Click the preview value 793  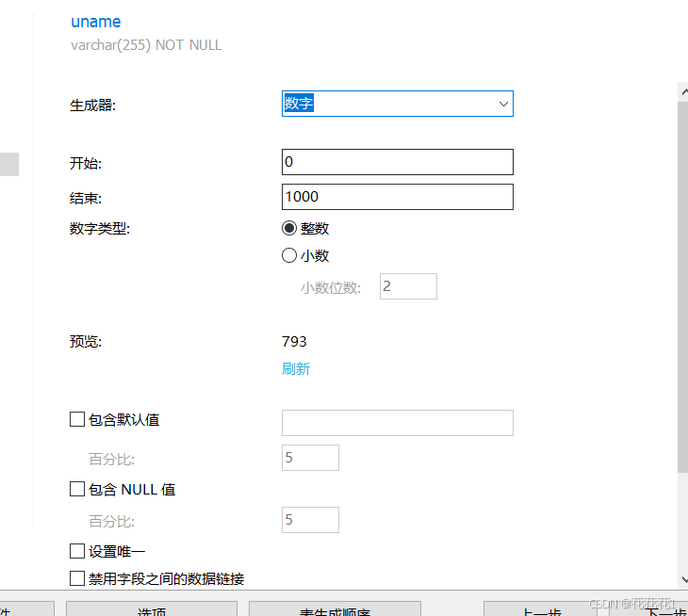(x=294, y=342)
